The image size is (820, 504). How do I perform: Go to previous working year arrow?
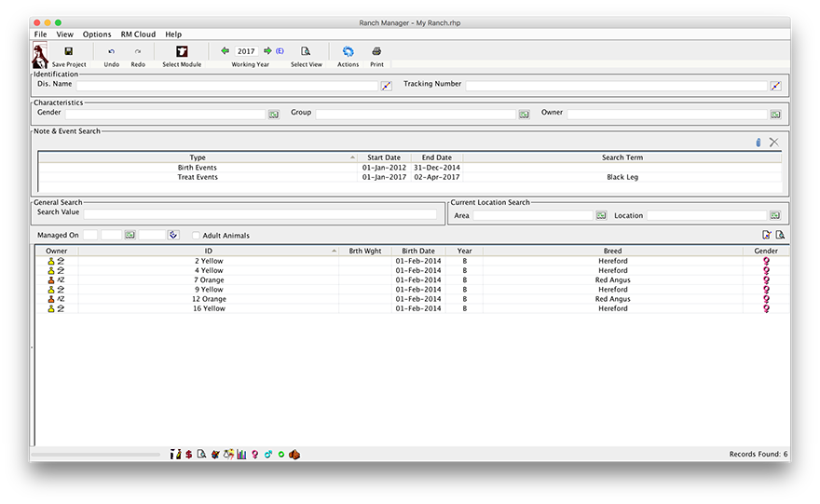pyautogui.click(x=225, y=51)
